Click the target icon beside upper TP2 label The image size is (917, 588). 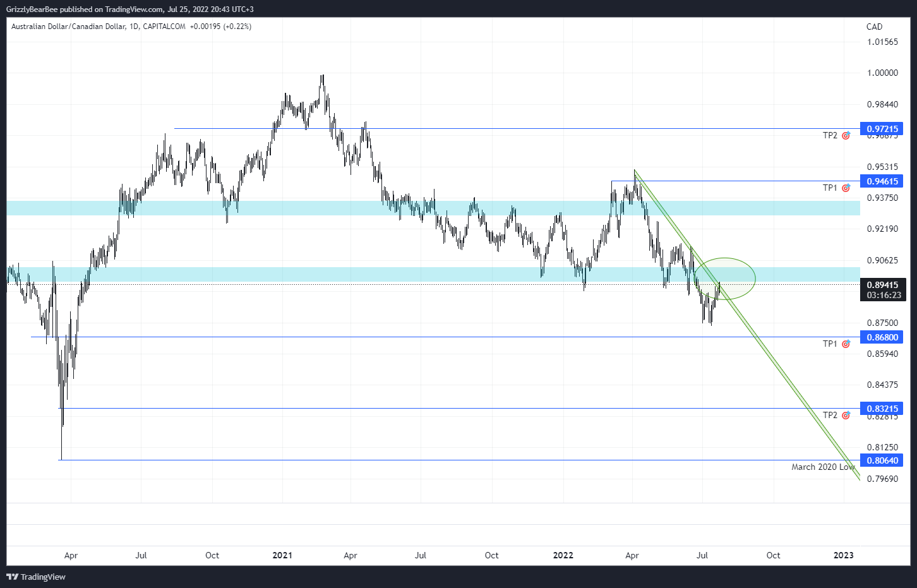(x=846, y=135)
